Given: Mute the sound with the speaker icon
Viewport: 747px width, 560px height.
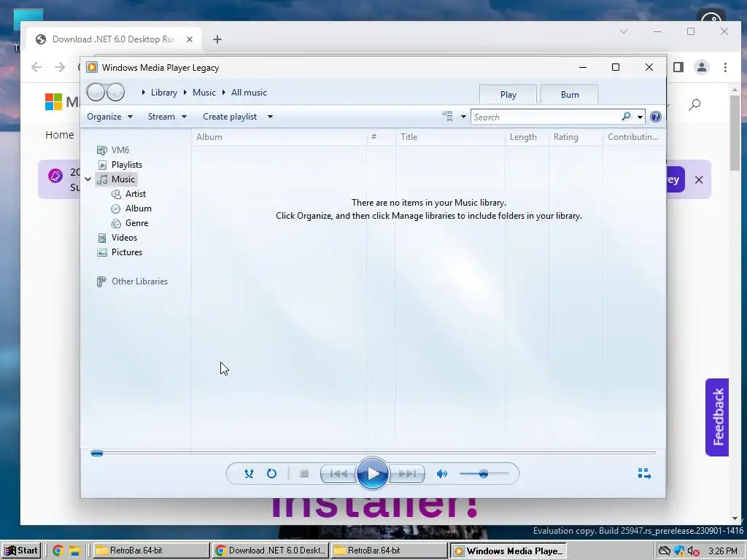Looking at the screenshot, I should pos(442,473).
